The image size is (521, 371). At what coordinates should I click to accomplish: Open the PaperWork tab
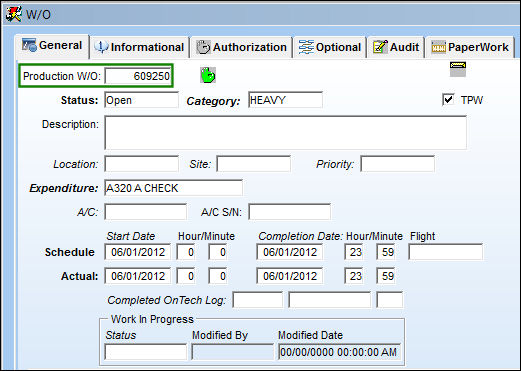click(470, 47)
